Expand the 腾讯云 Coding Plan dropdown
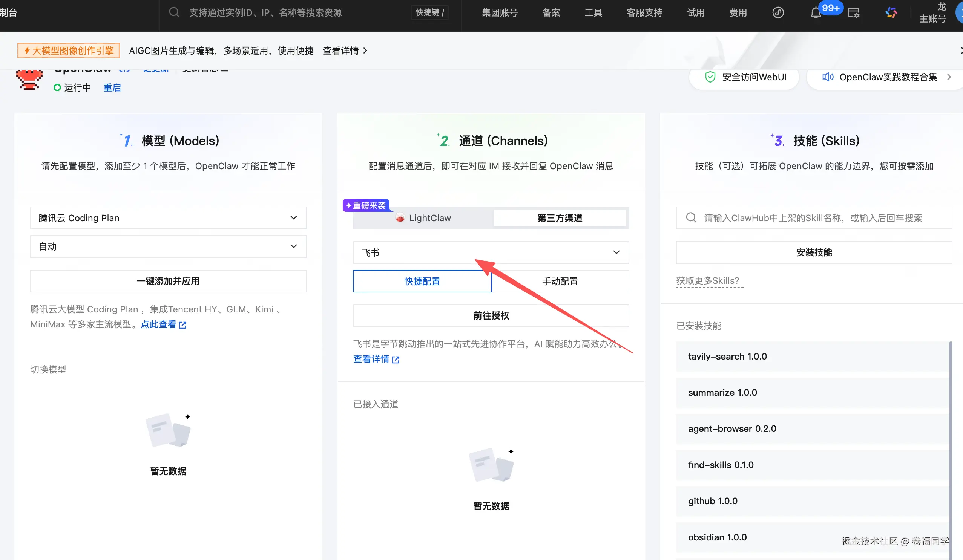Image resolution: width=963 pixels, height=560 pixels. click(168, 218)
